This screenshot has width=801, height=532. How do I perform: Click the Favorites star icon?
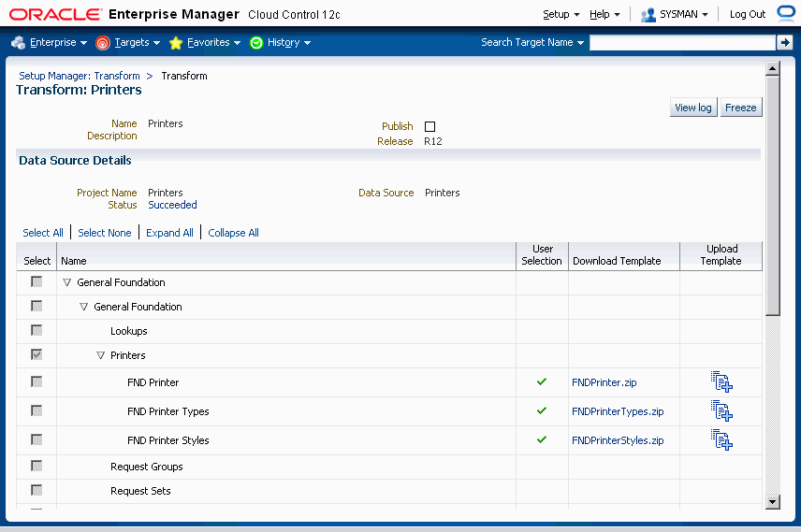[176, 43]
